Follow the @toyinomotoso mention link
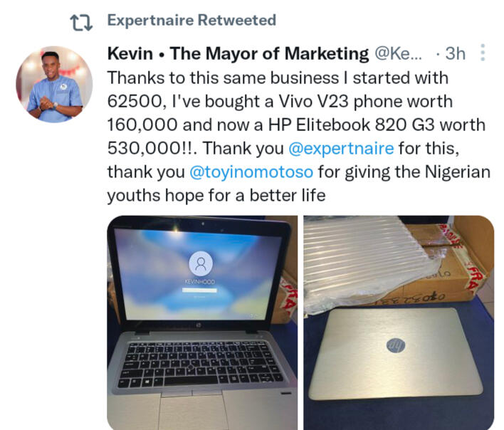The width and height of the screenshot is (504, 430). (251, 172)
